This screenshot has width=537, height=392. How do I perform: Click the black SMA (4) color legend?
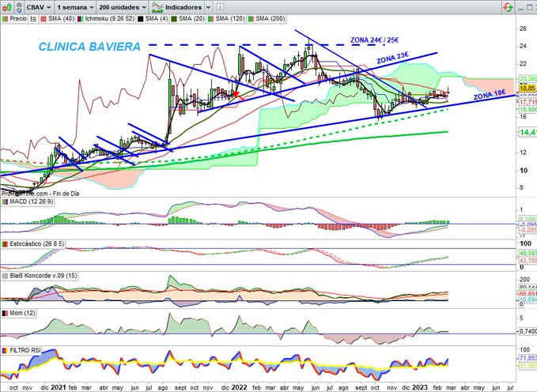pos(140,19)
